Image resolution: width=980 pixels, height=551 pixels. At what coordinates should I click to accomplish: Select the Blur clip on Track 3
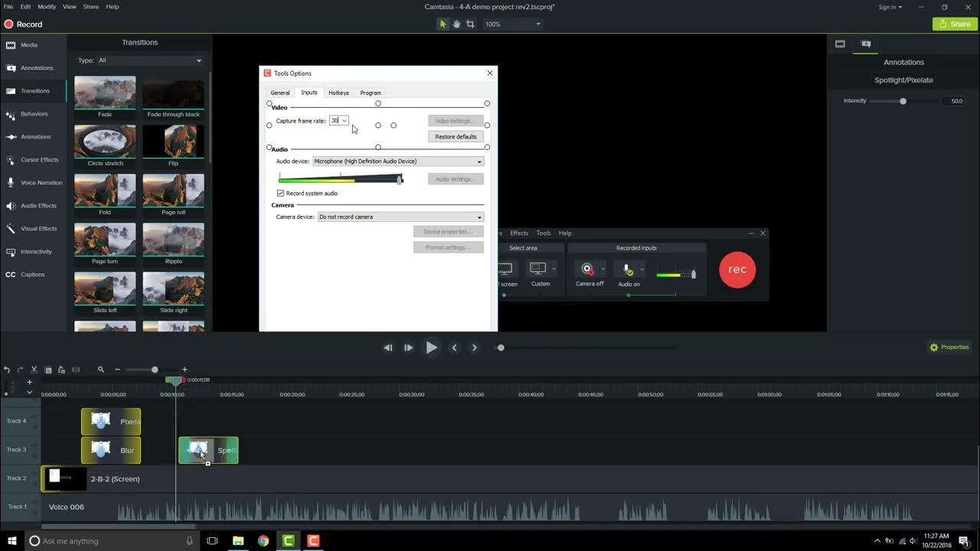111,450
